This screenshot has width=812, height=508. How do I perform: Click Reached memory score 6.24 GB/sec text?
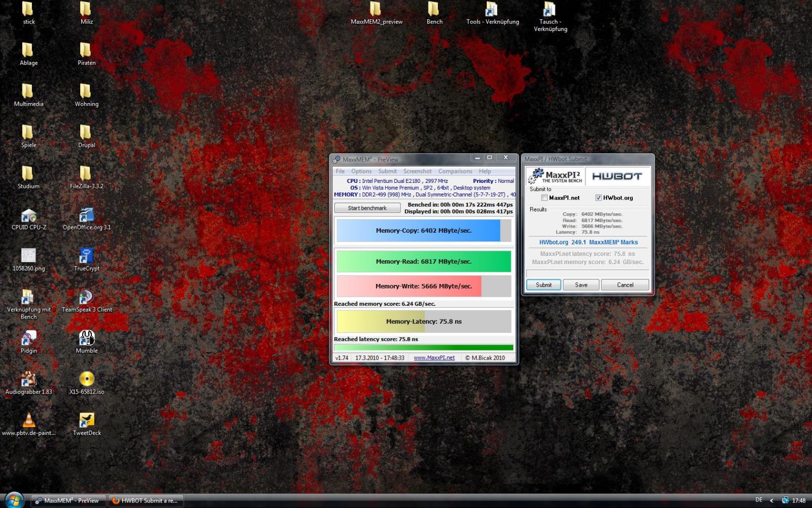coord(384,304)
